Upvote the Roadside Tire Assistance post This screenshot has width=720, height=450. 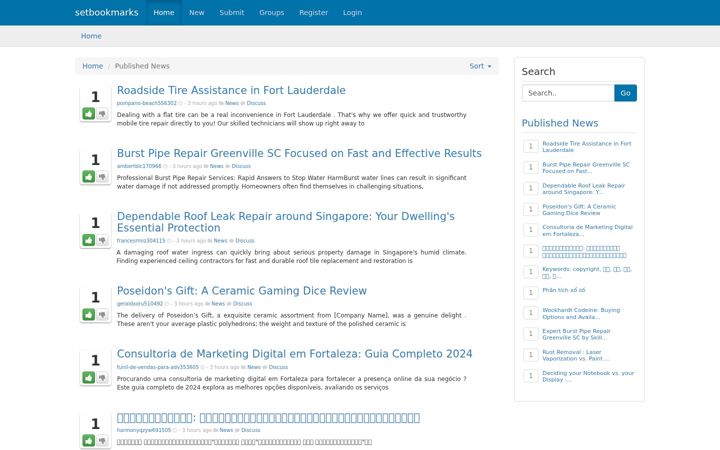click(x=89, y=113)
